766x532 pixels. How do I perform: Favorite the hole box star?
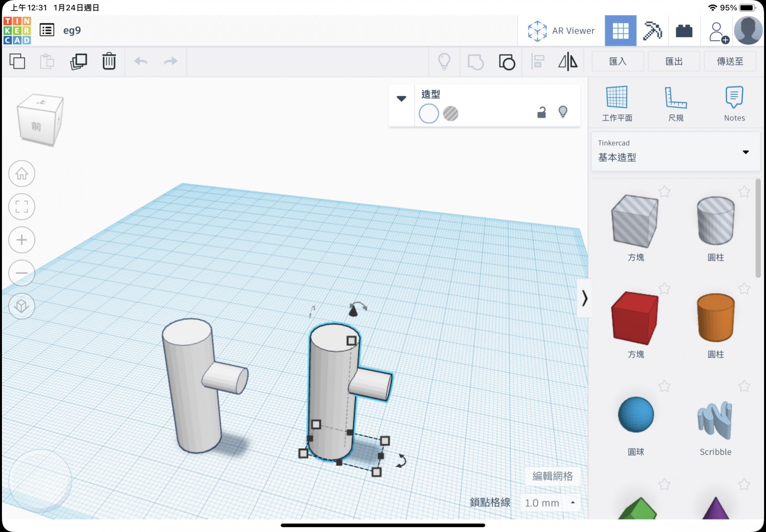[665, 192]
